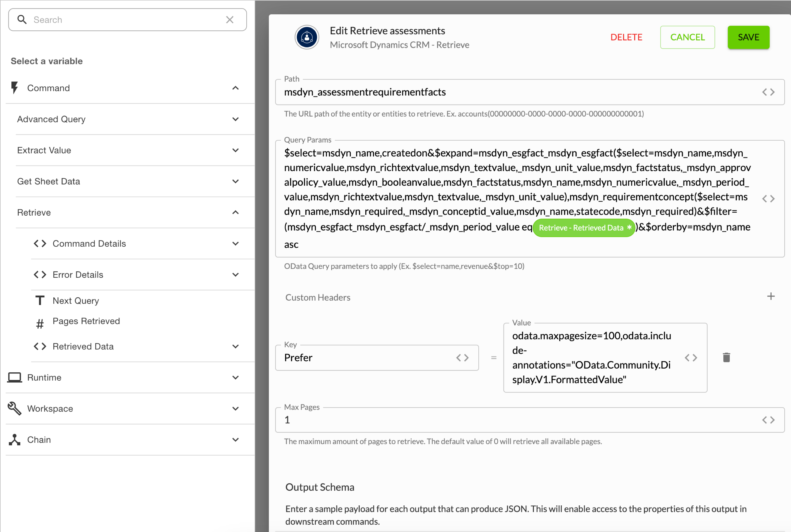Open variable picker for header Value field

[691, 358]
